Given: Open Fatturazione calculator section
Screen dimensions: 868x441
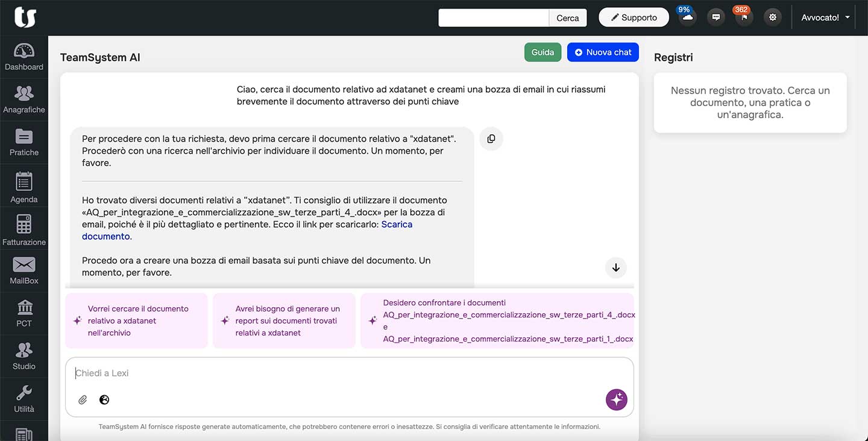Looking at the screenshot, I should [24, 230].
